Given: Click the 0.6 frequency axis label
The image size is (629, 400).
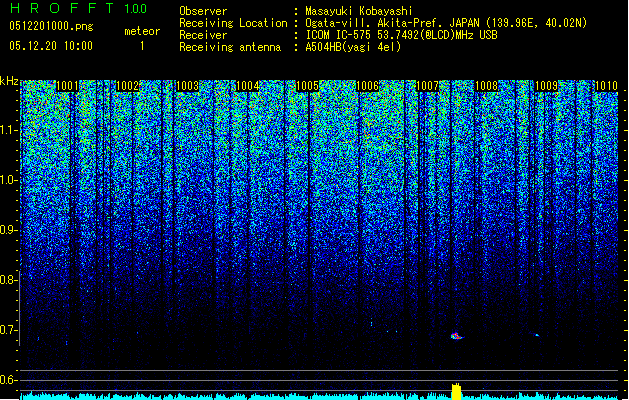Looking at the screenshot, I should click(9, 380).
